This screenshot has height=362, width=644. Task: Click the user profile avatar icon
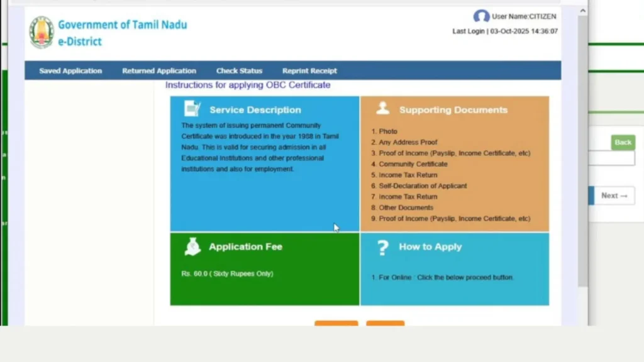point(481,16)
